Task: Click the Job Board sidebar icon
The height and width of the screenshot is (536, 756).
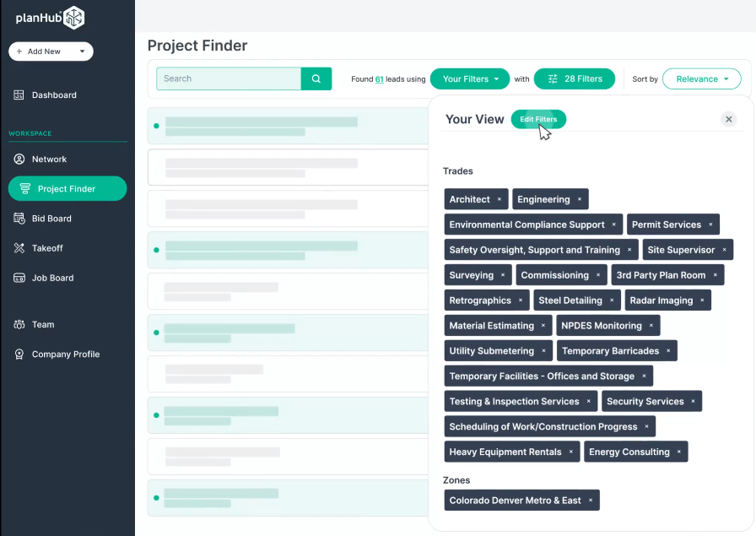Action: pos(19,278)
